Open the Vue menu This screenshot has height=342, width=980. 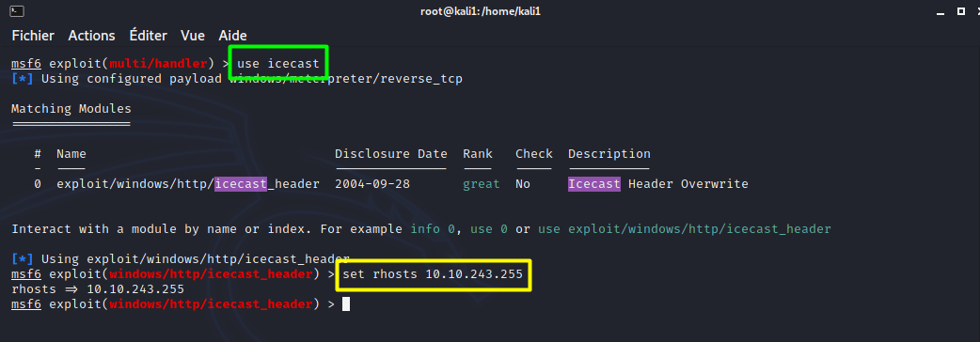click(x=193, y=36)
